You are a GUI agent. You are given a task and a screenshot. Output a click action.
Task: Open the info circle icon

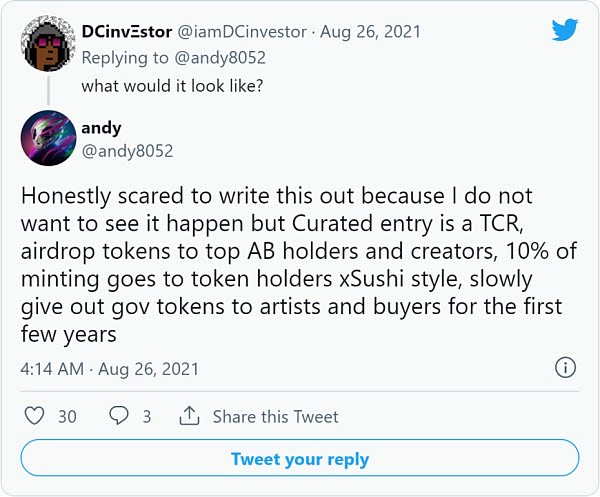pos(565,368)
